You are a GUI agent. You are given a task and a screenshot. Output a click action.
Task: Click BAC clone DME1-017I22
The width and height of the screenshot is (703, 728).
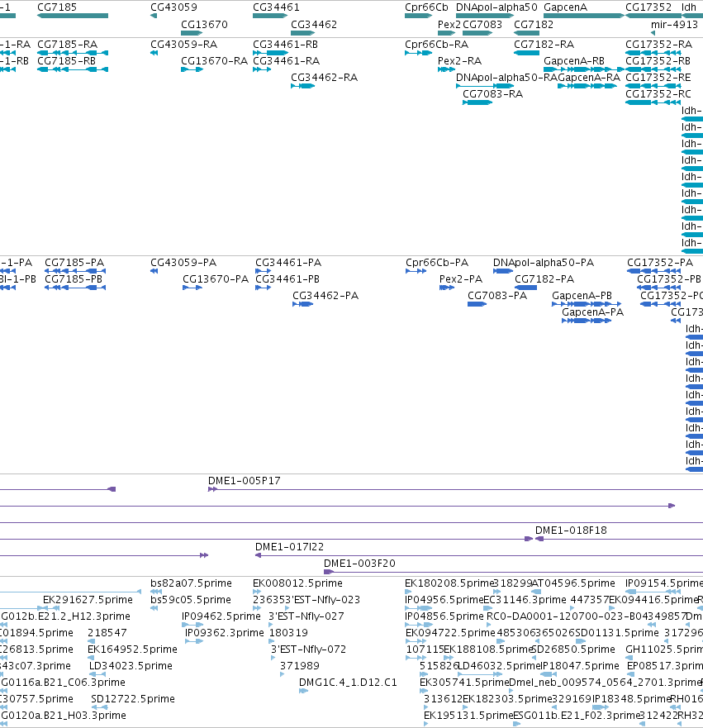tap(290, 547)
